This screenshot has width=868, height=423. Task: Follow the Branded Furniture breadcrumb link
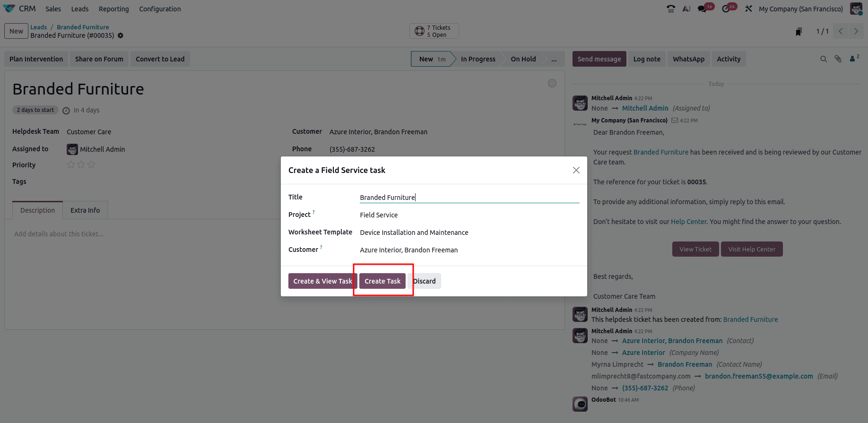[x=83, y=27]
